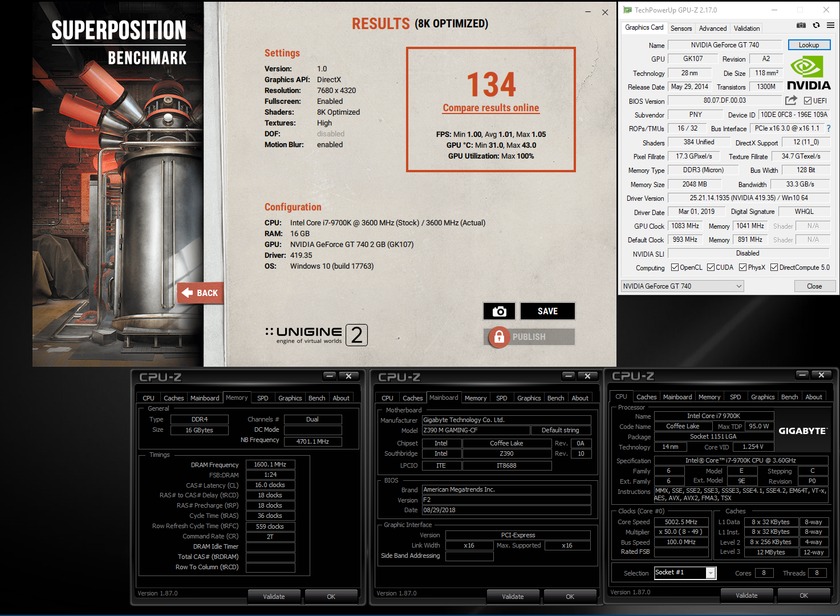The image size is (840, 616).
Task: Click the GPU-Z Close button
Action: (x=814, y=286)
